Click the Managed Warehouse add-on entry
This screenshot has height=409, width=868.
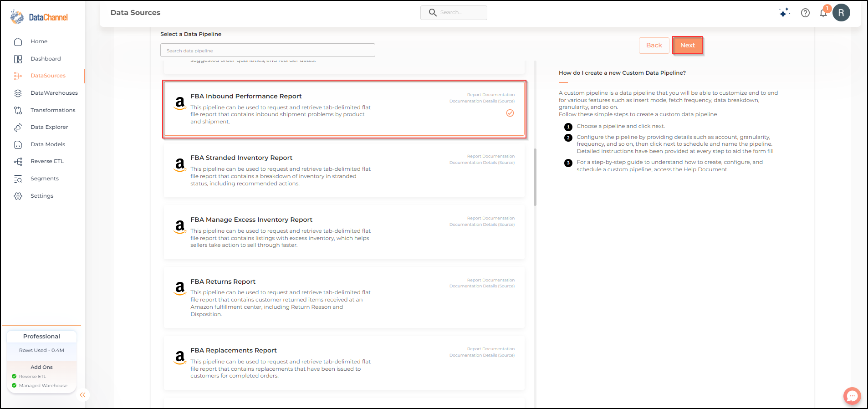pyautogui.click(x=40, y=385)
